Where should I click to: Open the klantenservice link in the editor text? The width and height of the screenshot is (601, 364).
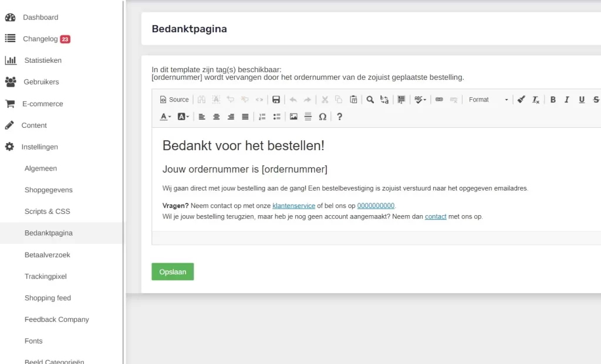click(x=293, y=206)
